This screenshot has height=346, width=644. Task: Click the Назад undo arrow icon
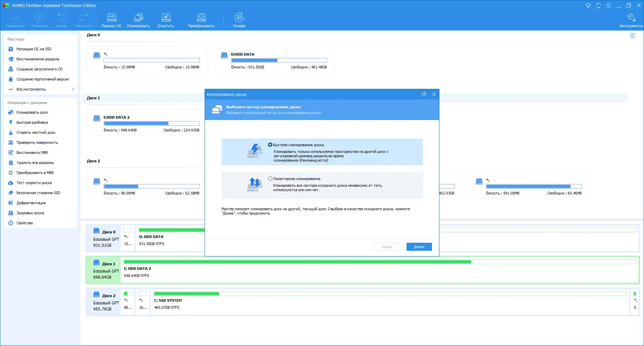[61, 20]
